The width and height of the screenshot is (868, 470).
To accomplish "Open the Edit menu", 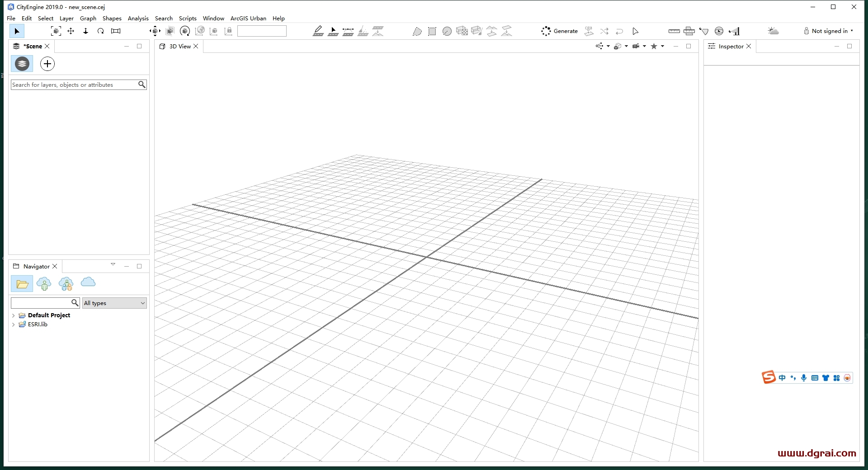I will click(27, 19).
